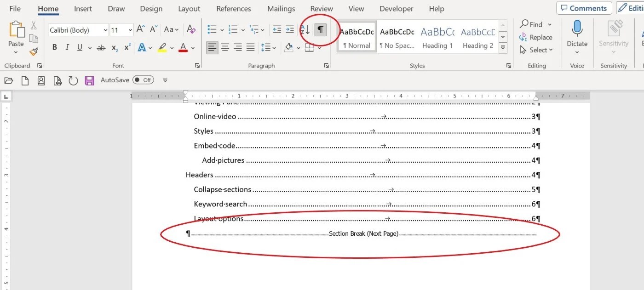Apply bullet list formatting

tap(212, 30)
